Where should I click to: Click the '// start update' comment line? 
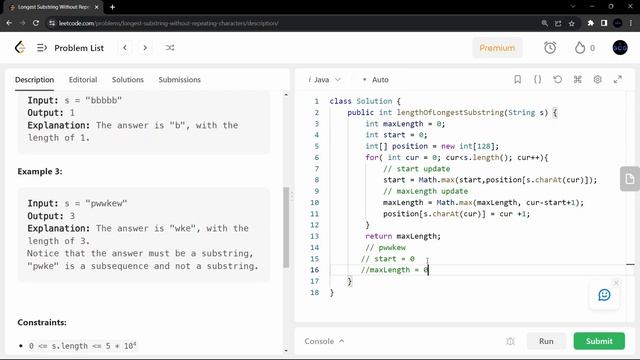click(x=416, y=169)
